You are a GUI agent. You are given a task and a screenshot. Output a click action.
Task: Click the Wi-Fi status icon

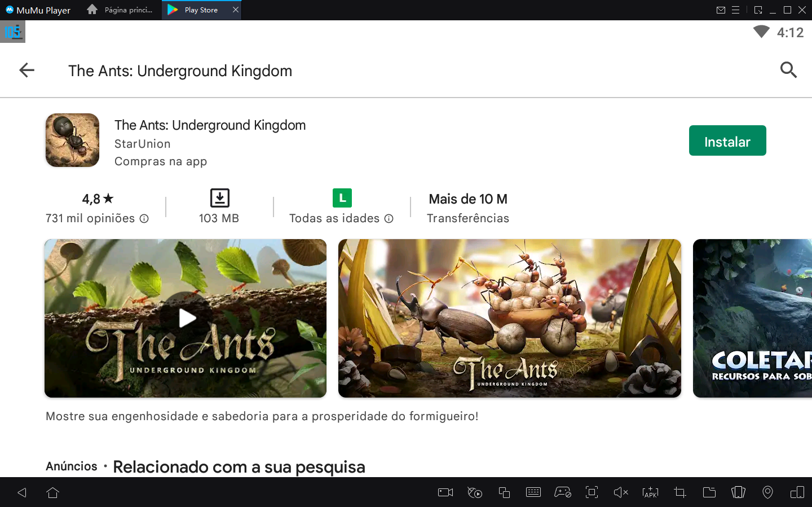pos(761,32)
